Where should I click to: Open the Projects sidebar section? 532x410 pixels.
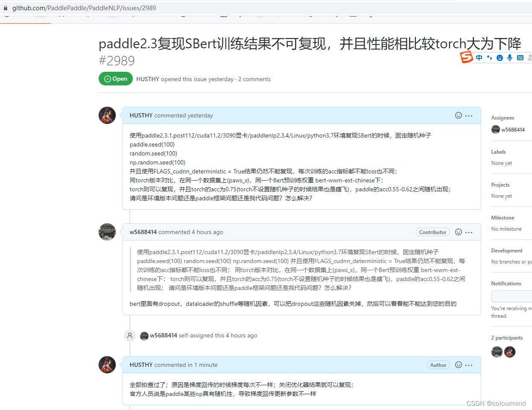(500, 185)
